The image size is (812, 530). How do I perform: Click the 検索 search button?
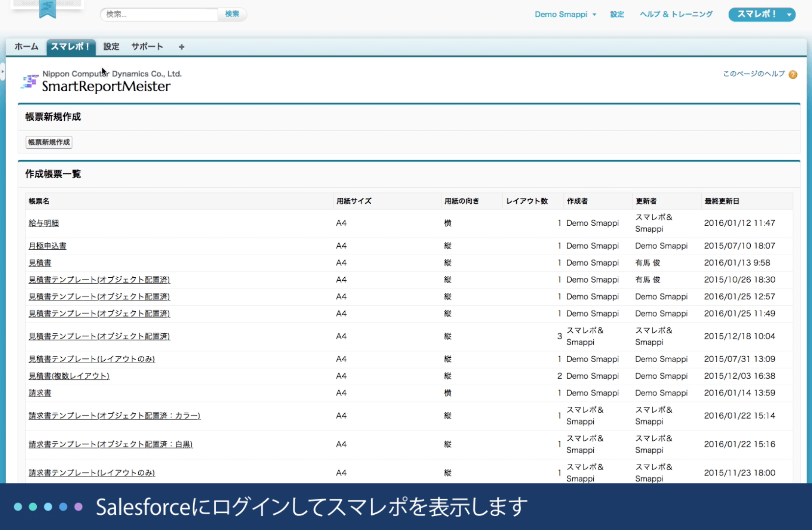232,14
